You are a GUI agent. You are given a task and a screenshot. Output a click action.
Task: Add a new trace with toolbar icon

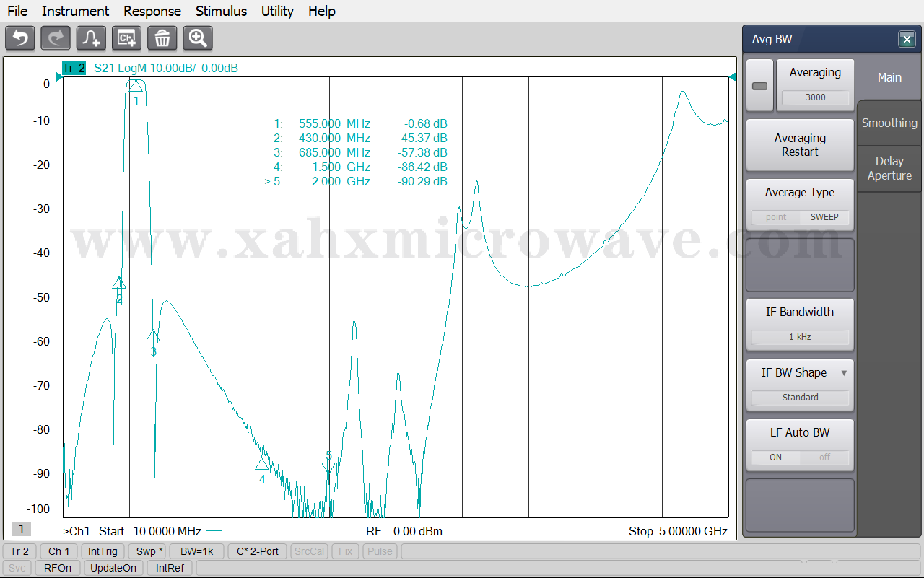[91, 38]
